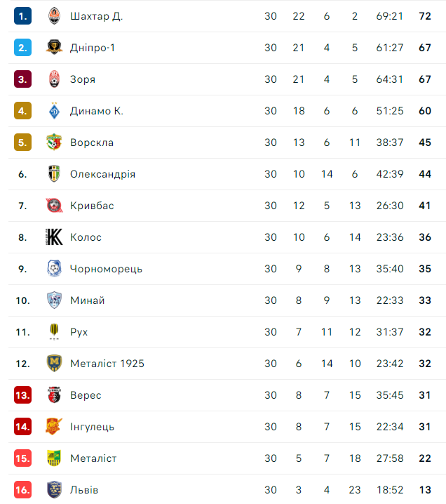Click the red rank badge 16.

point(23,490)
